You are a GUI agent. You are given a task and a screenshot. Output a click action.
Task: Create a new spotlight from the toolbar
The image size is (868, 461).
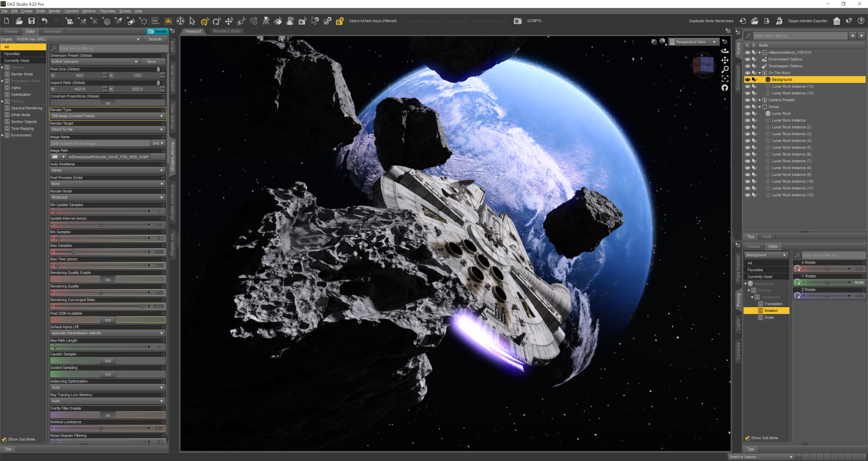pos(119,21)
